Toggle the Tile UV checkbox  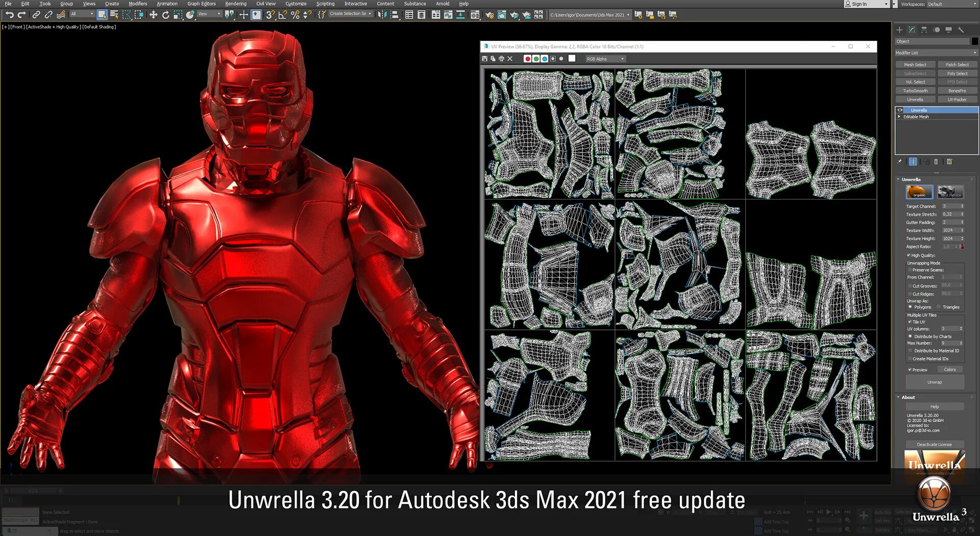[910, 322]
